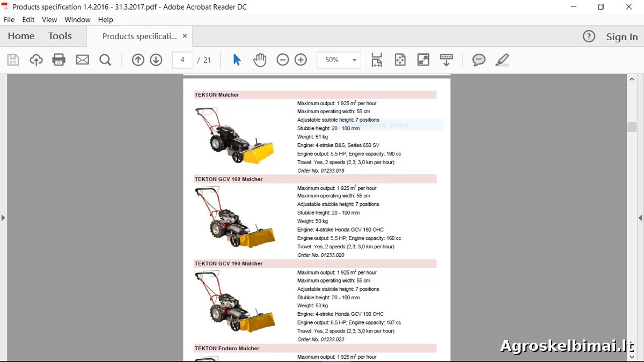Screen dimensions: 644x362
Task: Click the upload to cloud icon
Action: pyautogui.click(x=36, y=60)
